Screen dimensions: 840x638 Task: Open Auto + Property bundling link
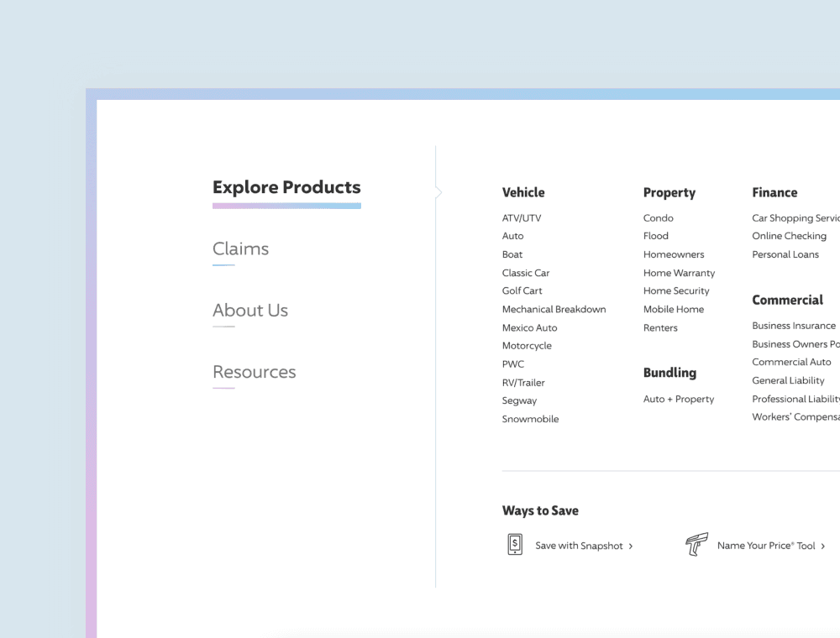pos(679,400)
